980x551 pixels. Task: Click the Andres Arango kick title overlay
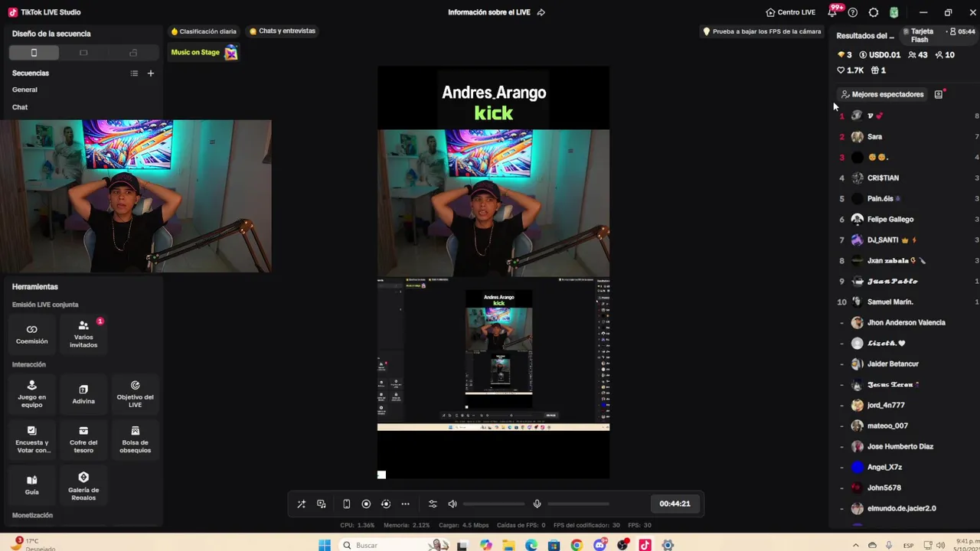pos(494,103)
